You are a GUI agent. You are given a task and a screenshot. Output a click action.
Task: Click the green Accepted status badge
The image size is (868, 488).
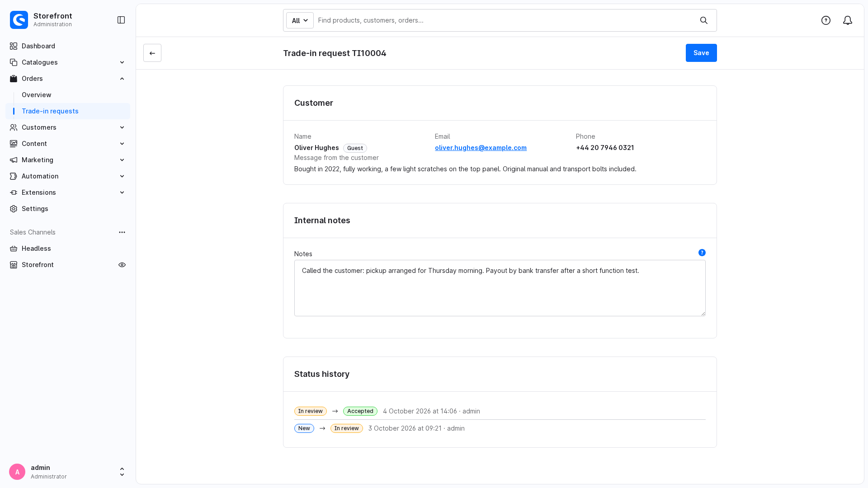tap(360, 411)
